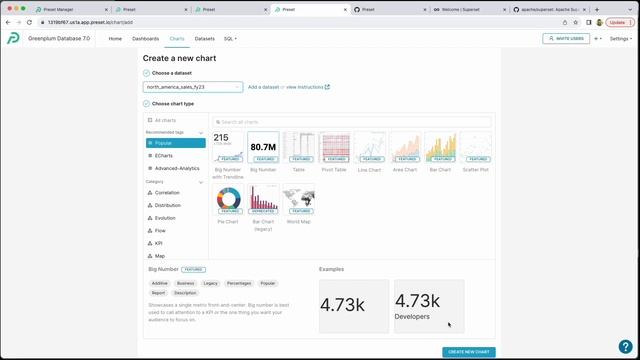
Task: Open a new browser tab
Action: 597,9
